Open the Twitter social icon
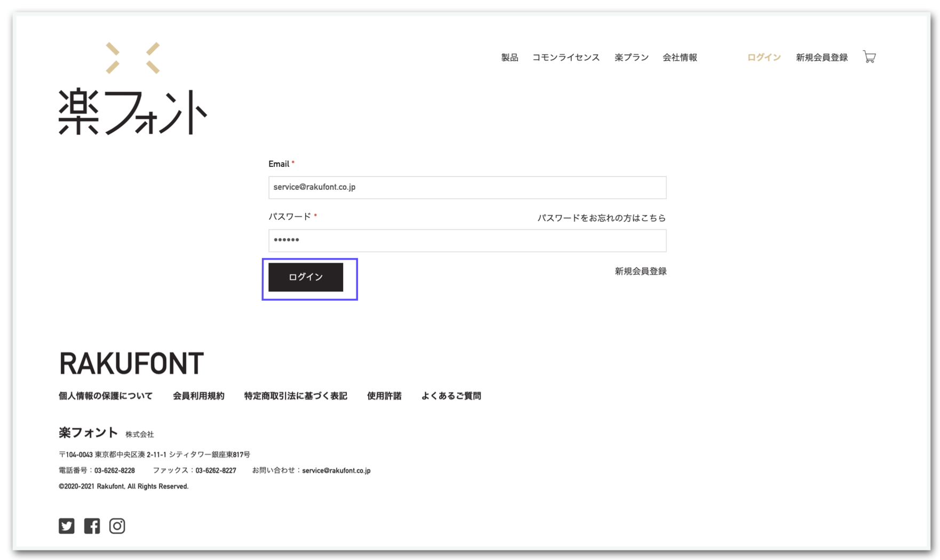The height and width of the screenshot is (560, 940). (67, 526)
